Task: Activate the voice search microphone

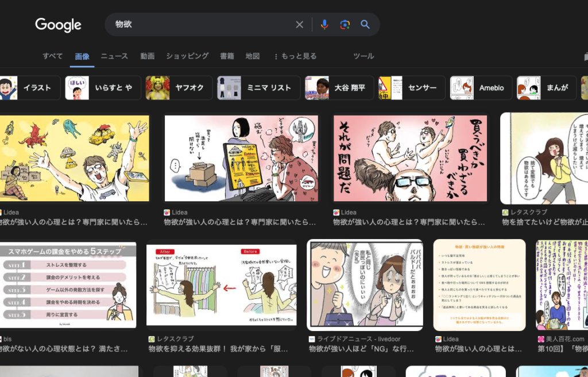Action: [324, 25]
